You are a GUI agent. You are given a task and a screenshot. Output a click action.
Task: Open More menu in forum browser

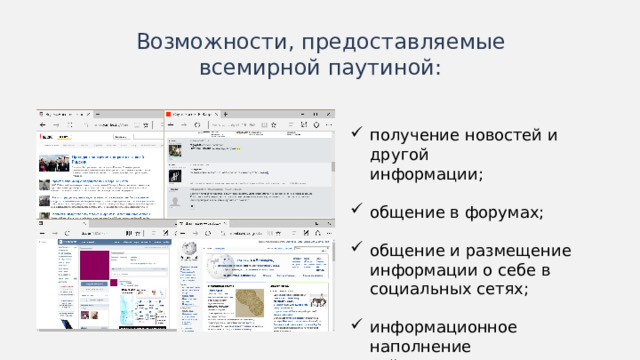pyautogui.click(x=329, y=125)
